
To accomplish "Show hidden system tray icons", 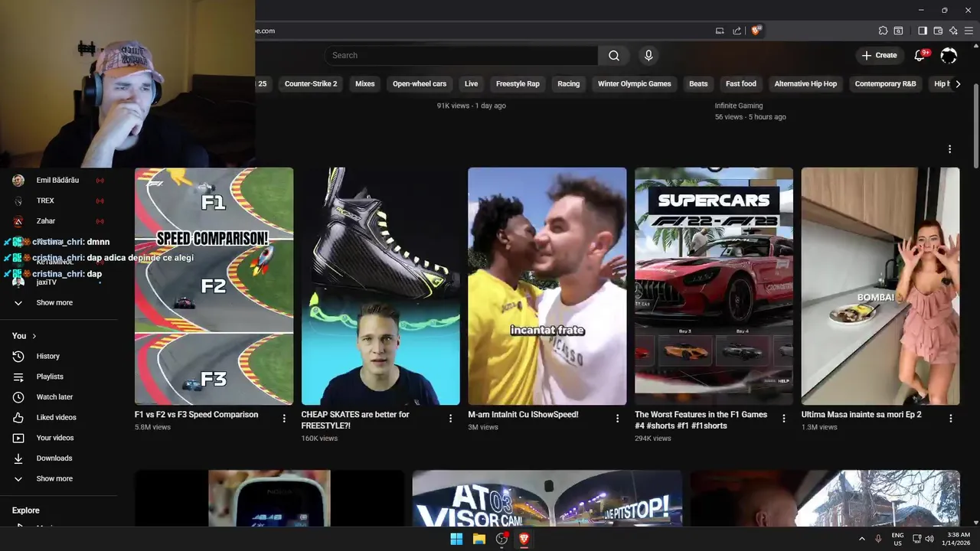I will click(862, 539).
